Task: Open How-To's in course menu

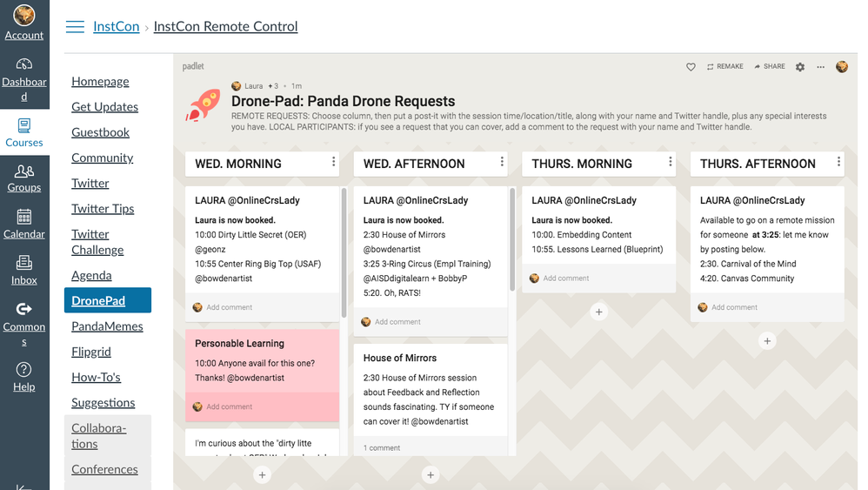Action: [96, 377]
